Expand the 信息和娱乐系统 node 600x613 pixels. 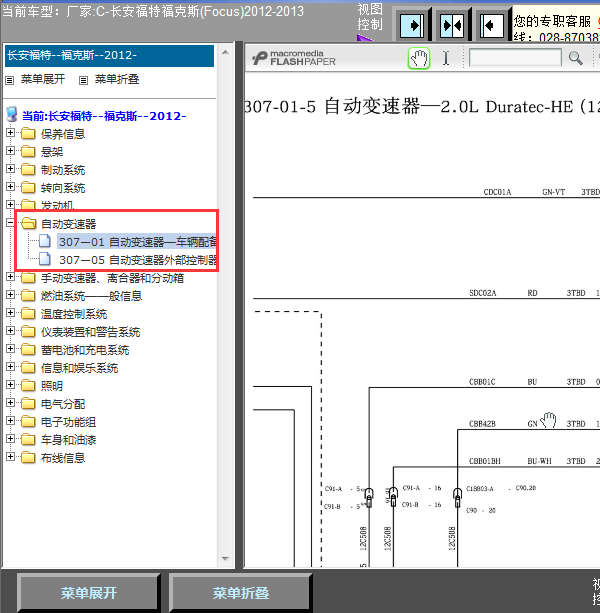pos(11,367)
